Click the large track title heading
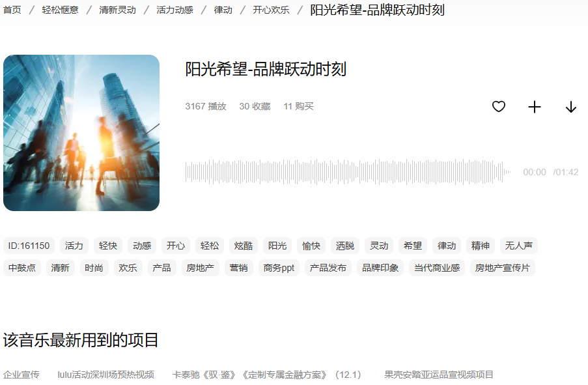The width and height of the screenshot is (588, 385). coord(266,70)
